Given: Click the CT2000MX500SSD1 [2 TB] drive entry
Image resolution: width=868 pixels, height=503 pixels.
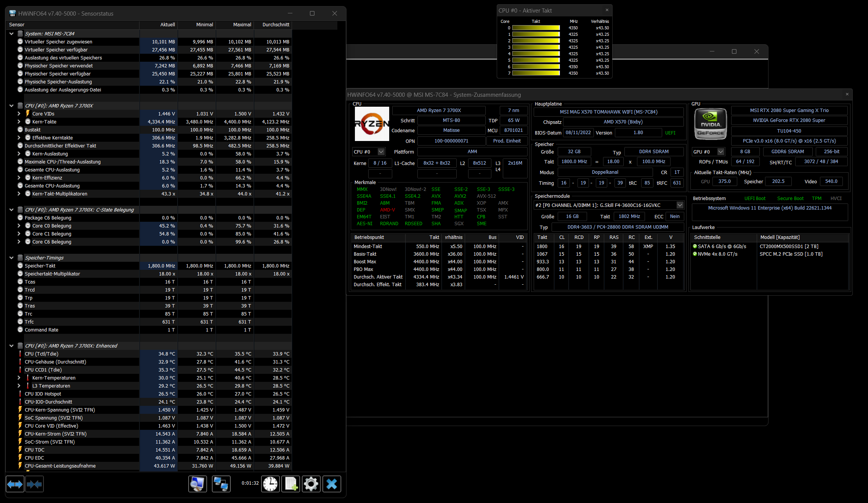Looking at the screenshot, I should pyautogui.click(x=789, y=247).
